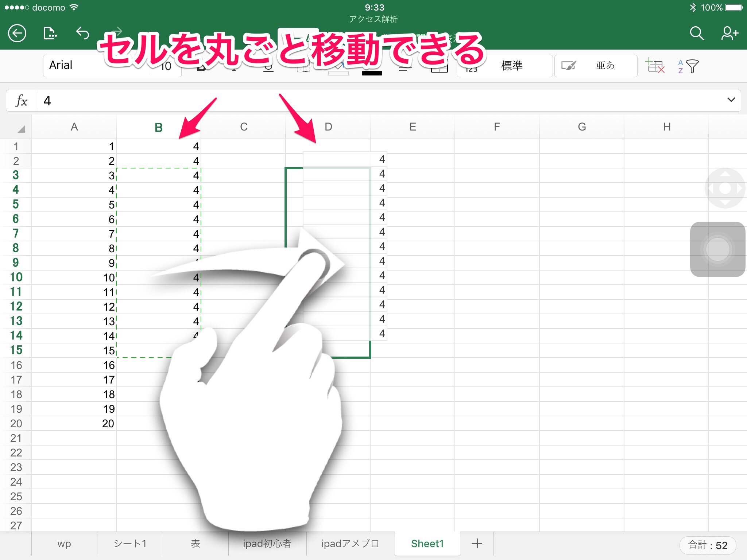Open the 標準 number format dropdown
The image size is (747, 560).
pos(511,66)
